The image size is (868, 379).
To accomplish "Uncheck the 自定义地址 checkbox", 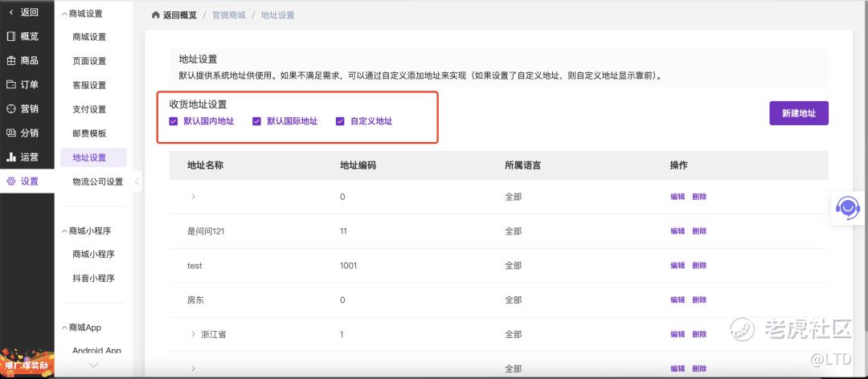I will pos(340,121).
